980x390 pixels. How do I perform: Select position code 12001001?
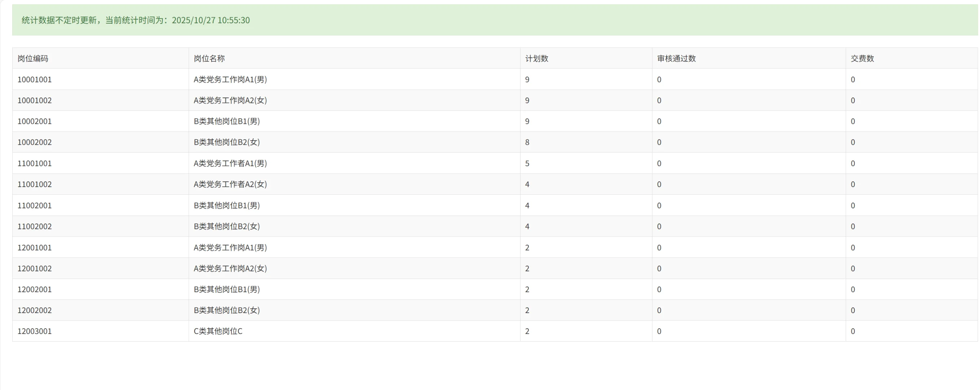pos(35,248)
